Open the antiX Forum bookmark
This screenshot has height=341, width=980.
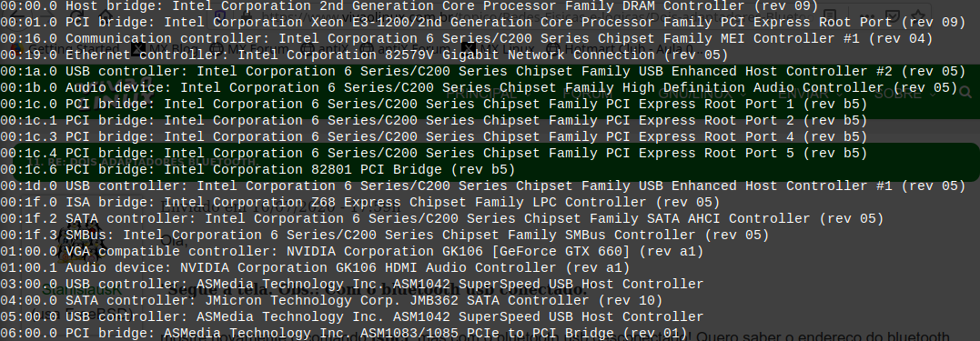[406, 48]
